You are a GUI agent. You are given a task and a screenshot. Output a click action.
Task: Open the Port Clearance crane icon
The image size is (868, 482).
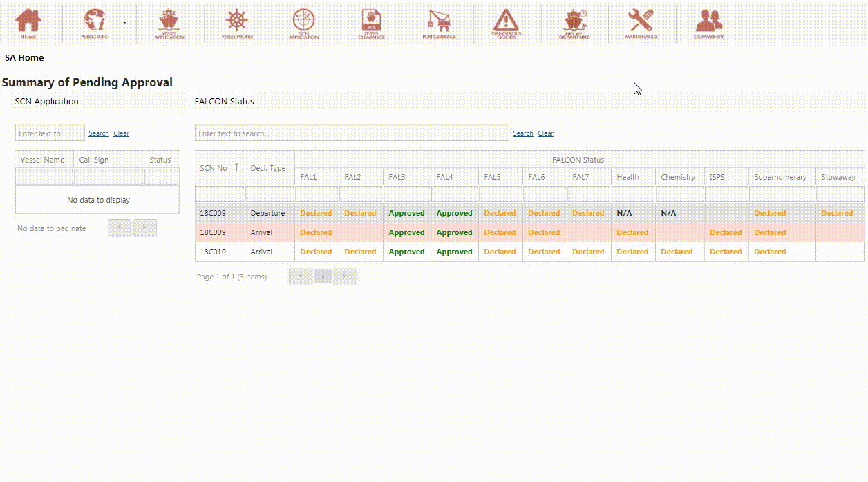pyautogui.click(x=439, y=24)
